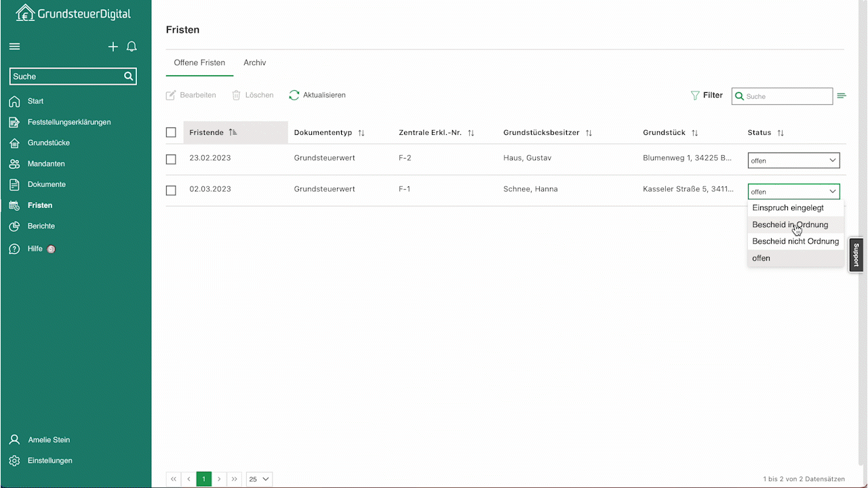Sort by Status arrows icon
The height and width of the screenshot is (488, 868).
pyautogui.click(x=781, y=133)
